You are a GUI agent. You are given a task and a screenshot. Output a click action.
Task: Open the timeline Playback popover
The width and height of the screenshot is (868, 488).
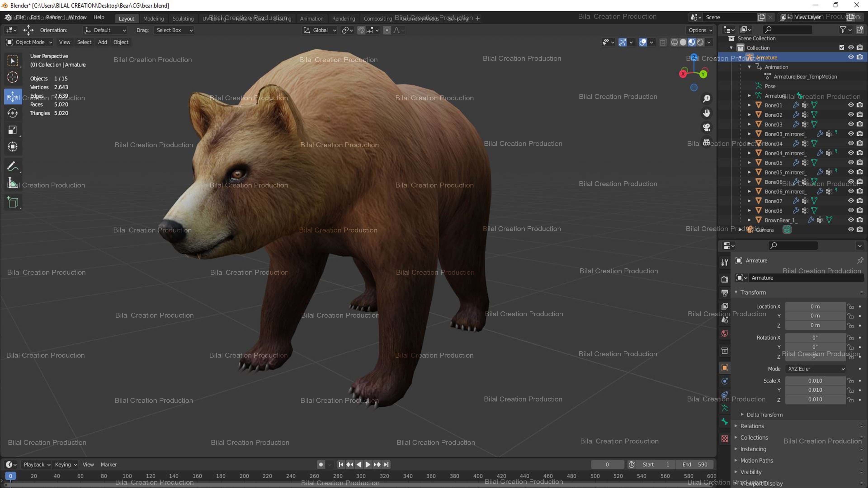[37, 465]
